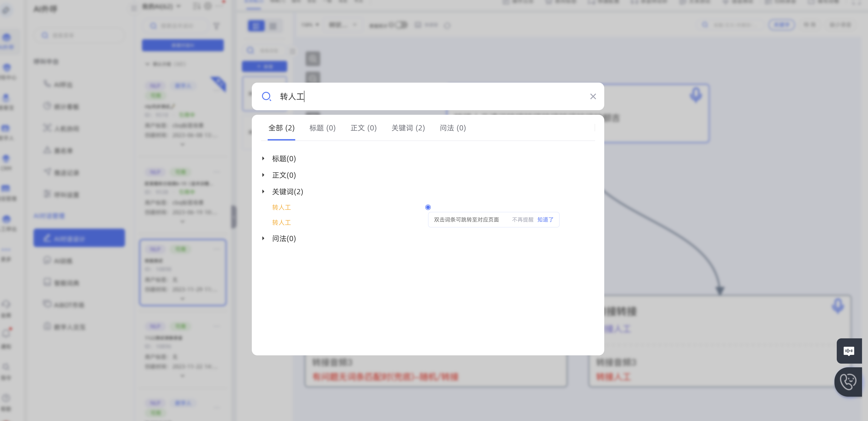Click the filter funnel icon in background list
868x421 pixels.
(217, 26)
